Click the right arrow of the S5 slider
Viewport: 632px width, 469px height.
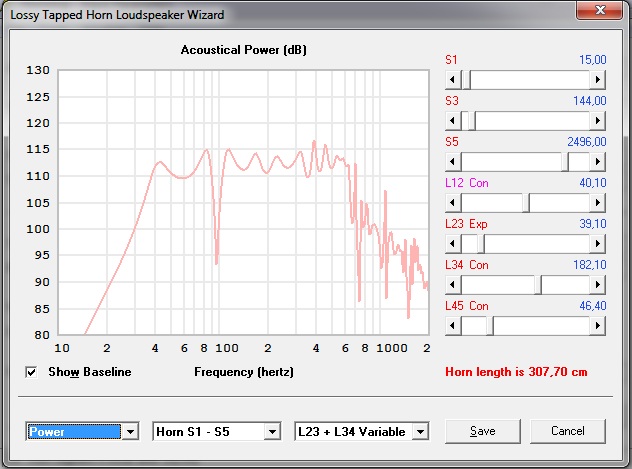point(597,162)
